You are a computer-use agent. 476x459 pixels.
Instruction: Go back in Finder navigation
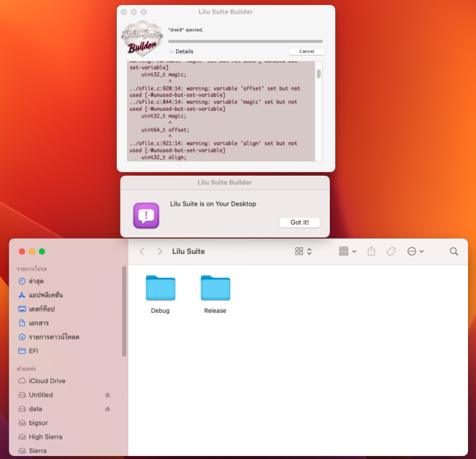coord(142,252)
